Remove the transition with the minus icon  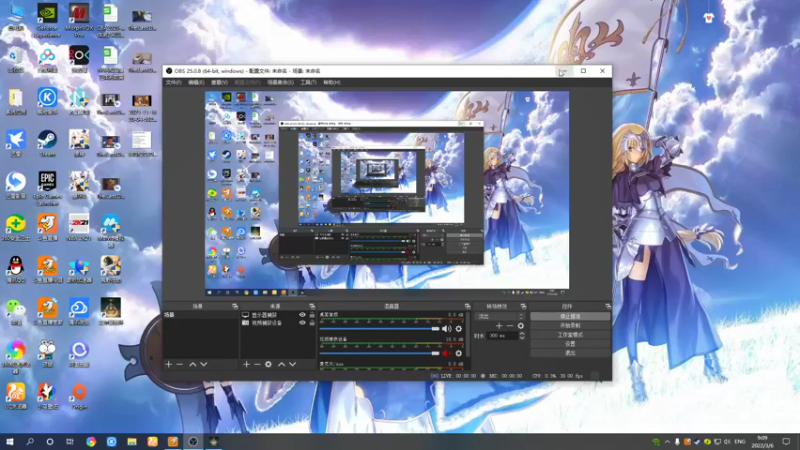click(510, 326)
